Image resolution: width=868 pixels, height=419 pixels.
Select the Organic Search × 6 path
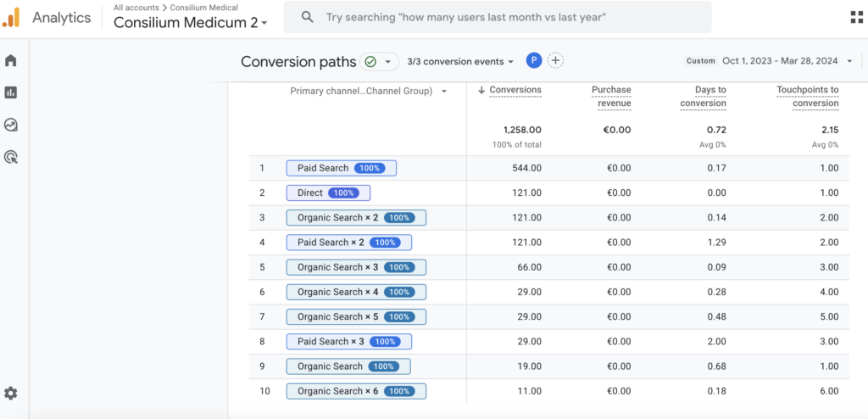click(356, 391)
